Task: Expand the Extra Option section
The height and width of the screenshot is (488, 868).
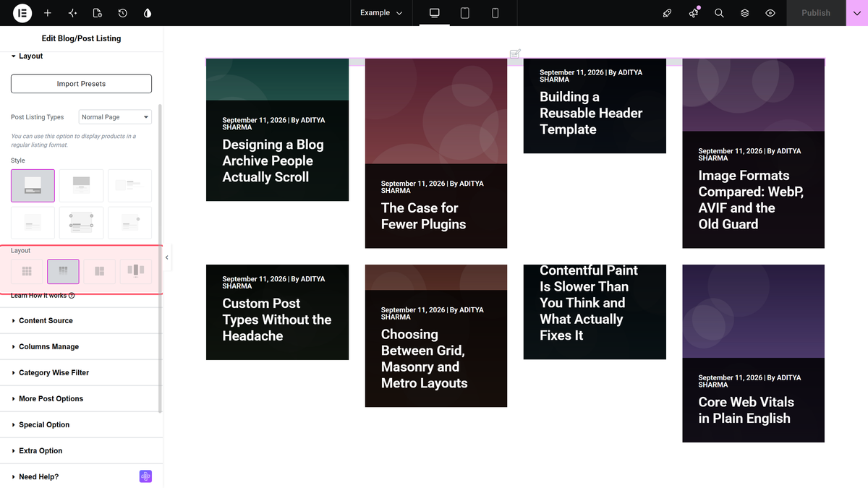Action: coord(81,450)
